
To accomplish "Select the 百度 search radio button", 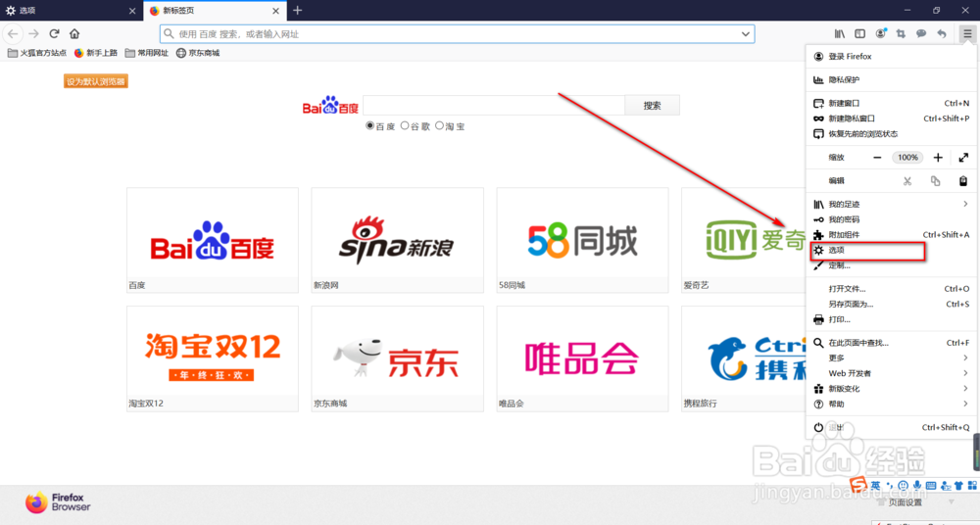I will [370, 125].
